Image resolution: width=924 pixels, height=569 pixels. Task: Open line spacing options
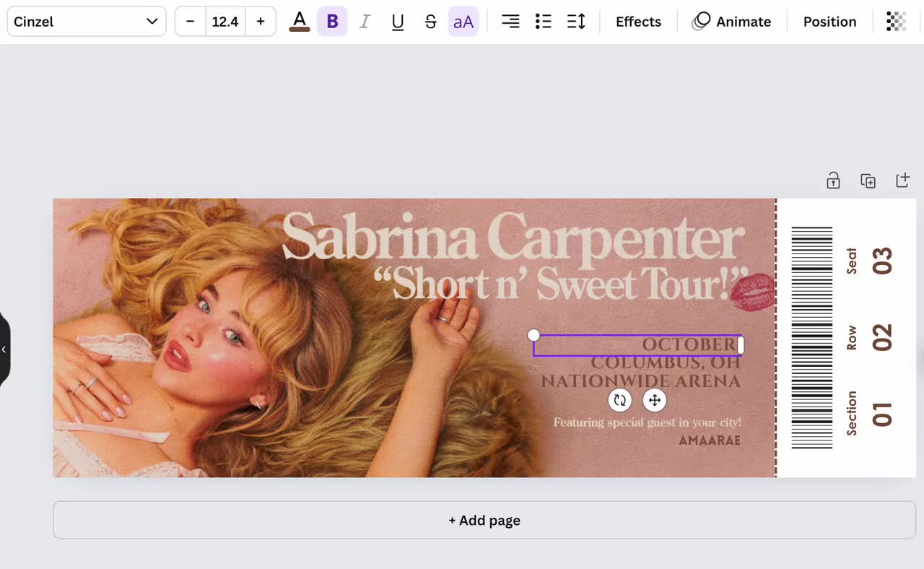576,22
